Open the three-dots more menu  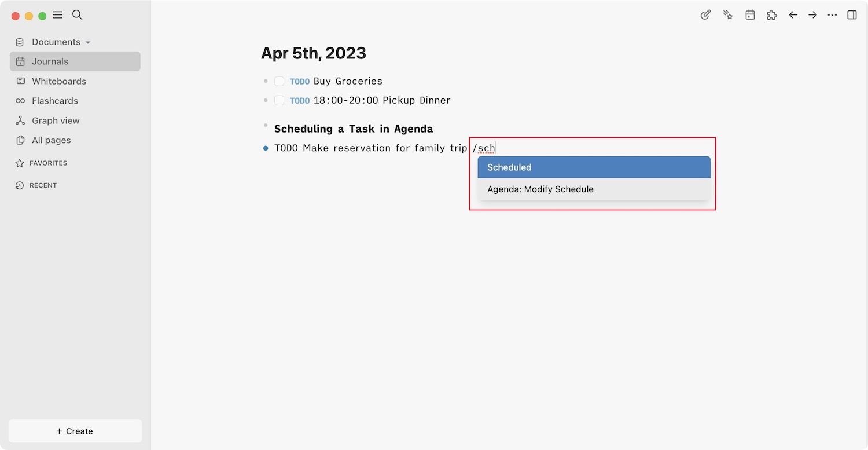(x=832, y=15)
